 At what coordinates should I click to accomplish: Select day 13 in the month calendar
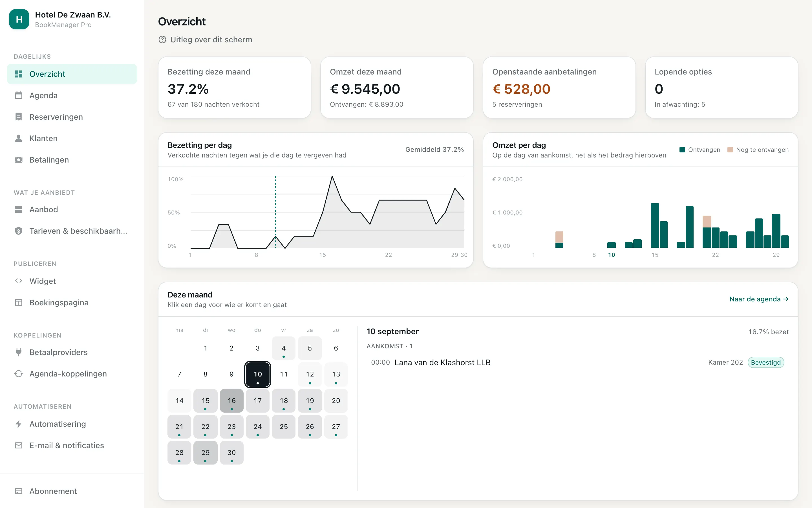click(336, 374)
